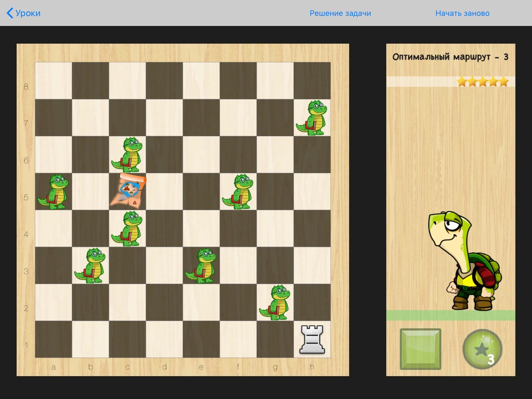This screenshot has width=532, height=399.
Task: Select the white rook on h1
Action: (x=312, y=339)
